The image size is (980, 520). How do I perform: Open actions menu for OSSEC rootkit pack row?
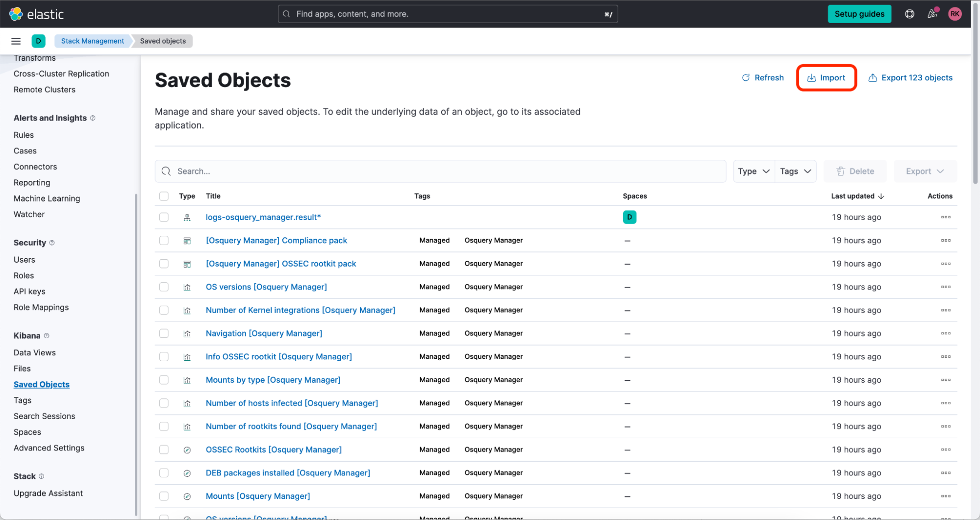pos(946,264)
